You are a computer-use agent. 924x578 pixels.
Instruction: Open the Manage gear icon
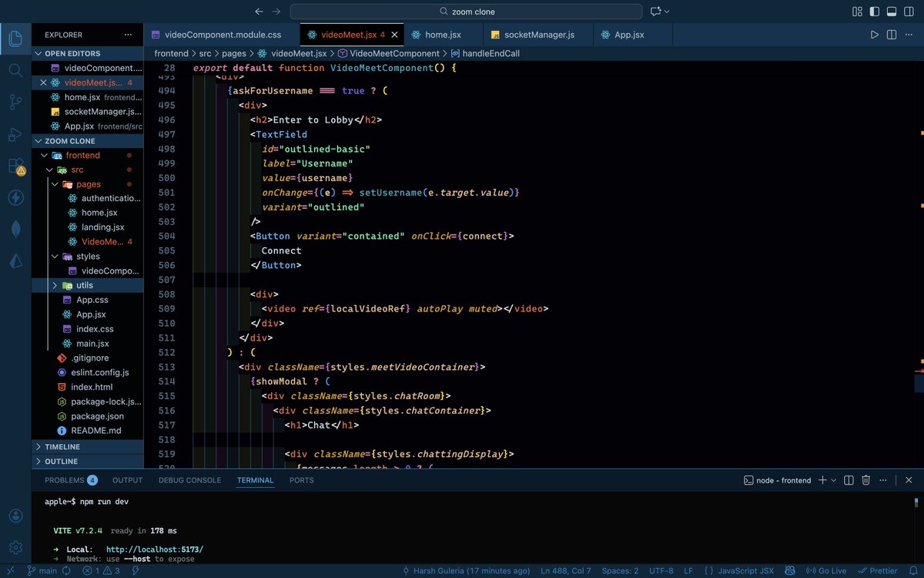[15, 547]
